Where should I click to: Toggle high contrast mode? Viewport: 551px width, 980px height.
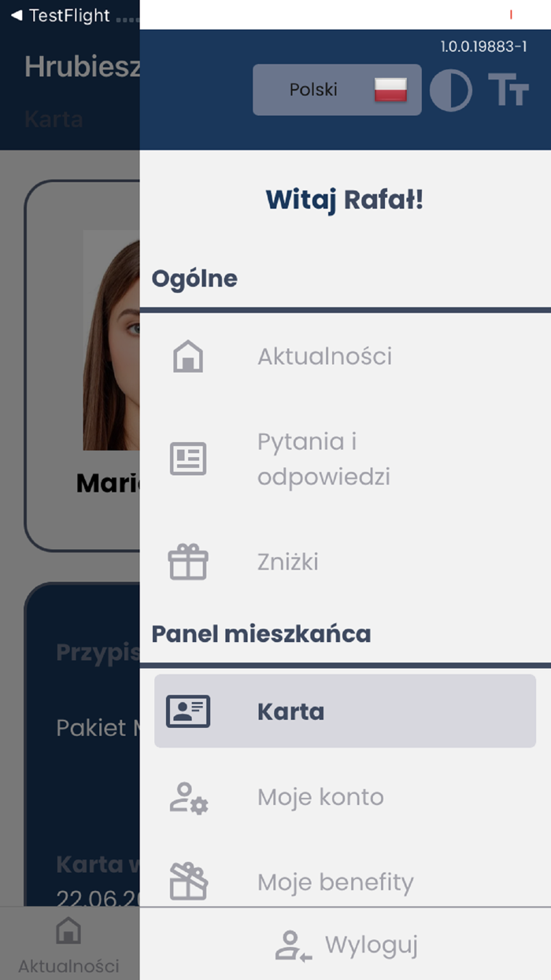point(451,89)
